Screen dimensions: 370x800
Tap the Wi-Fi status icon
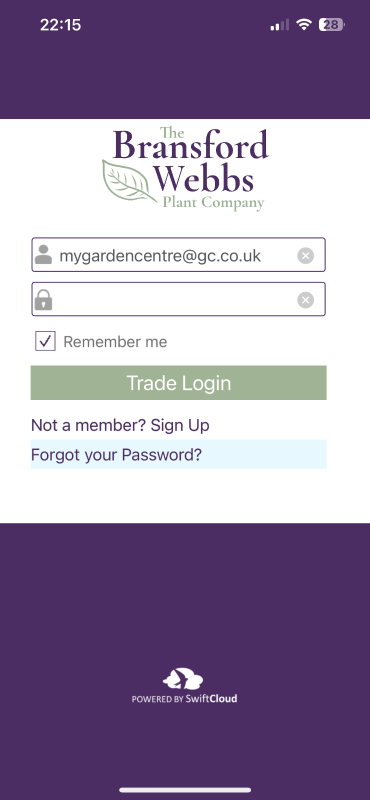point(304,24)
